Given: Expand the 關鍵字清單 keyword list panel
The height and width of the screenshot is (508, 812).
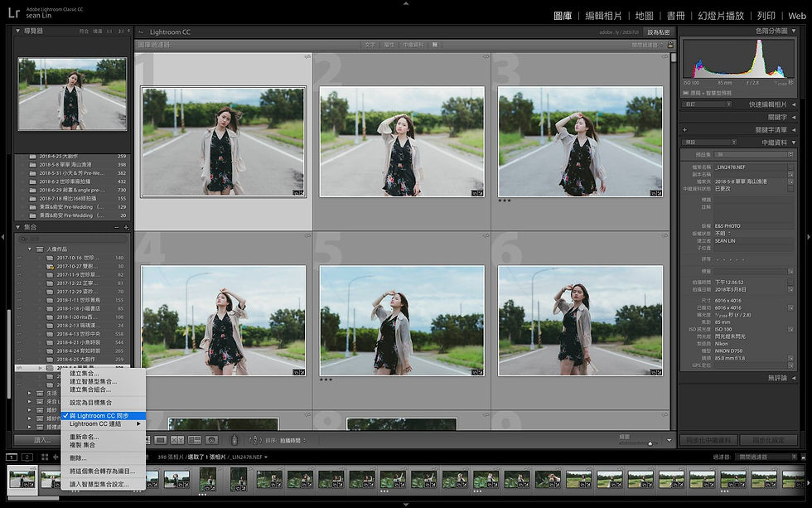Looking at the screenshot, I should click(794, 130).
